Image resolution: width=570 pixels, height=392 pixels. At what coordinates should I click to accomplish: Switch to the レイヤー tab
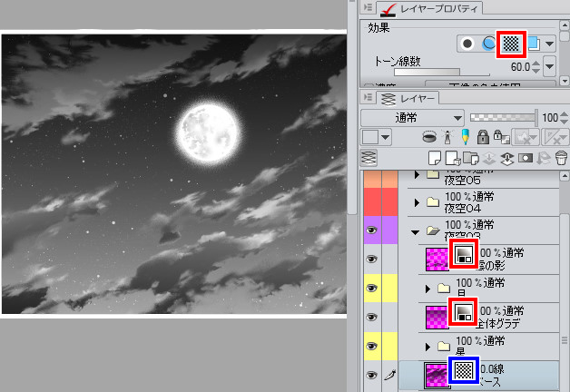[x=408, y=98]
